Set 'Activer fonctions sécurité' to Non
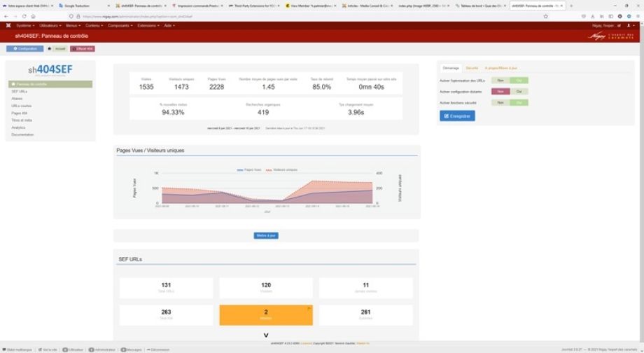Screen dimensions: 644x353 [x=500, y=103]
